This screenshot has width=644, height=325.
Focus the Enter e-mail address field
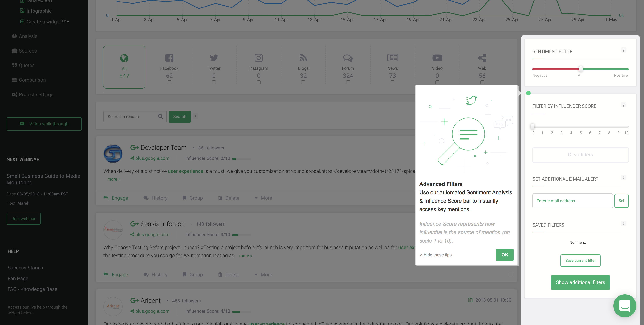click(x=573, y=201)
